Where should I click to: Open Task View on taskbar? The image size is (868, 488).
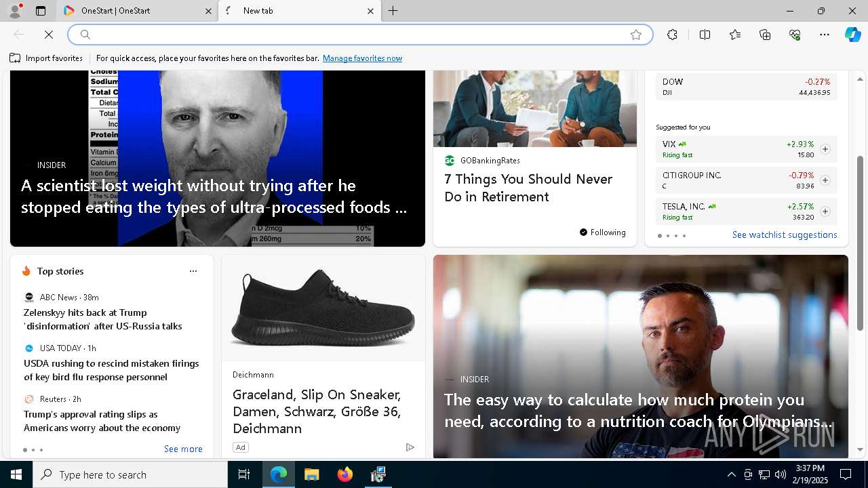tap(244, 474)
